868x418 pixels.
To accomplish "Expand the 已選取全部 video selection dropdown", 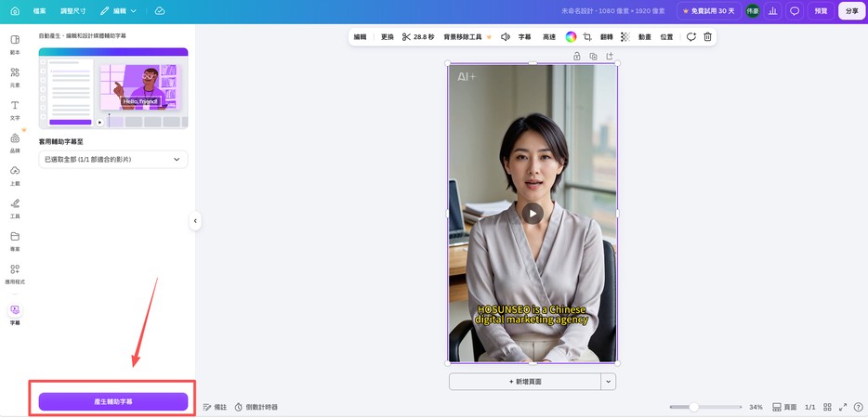I will (x=113, y=160).
